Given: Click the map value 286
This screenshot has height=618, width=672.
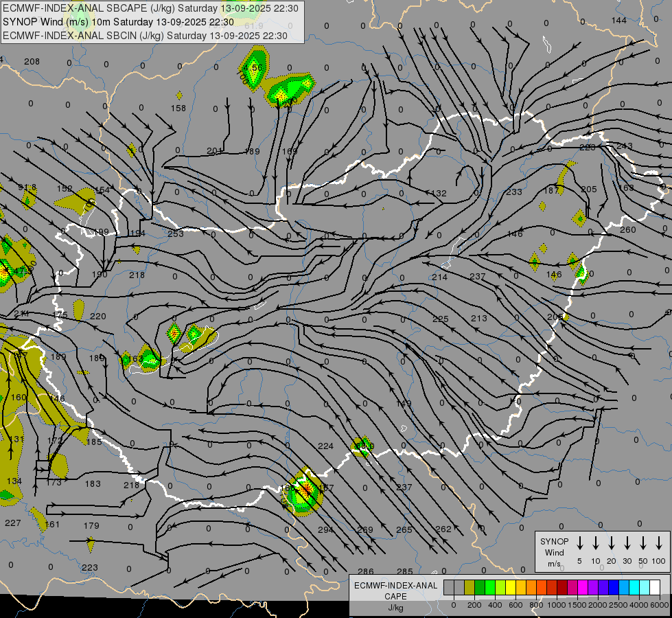Looking at the screenshot, I should coord(366,572).
